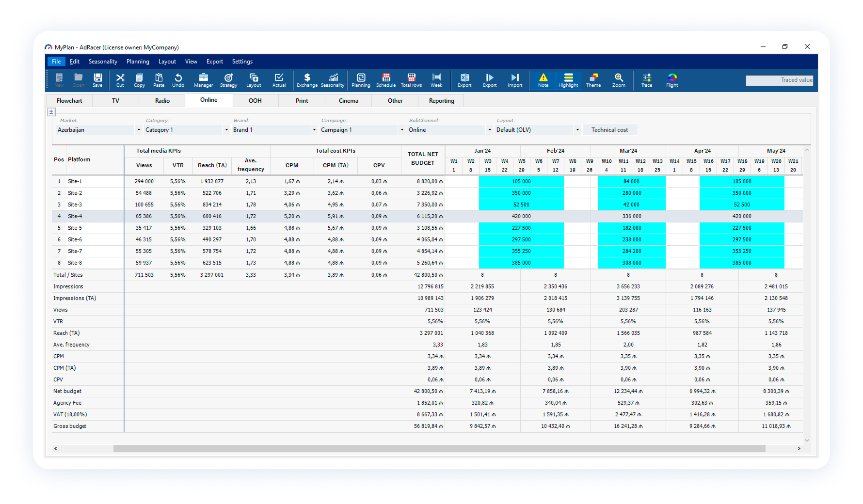Select the Week scale icon

click(x=436, y=80)
